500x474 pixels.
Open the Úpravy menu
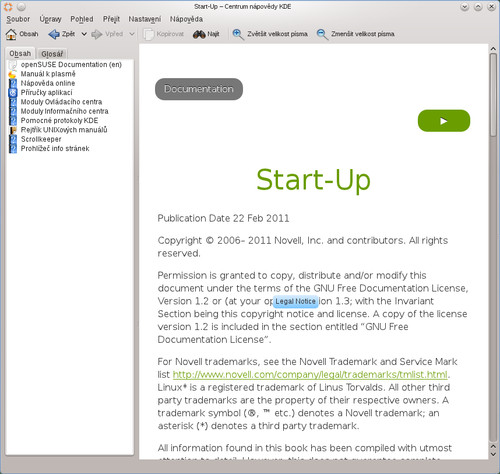(x=50, y=19)
